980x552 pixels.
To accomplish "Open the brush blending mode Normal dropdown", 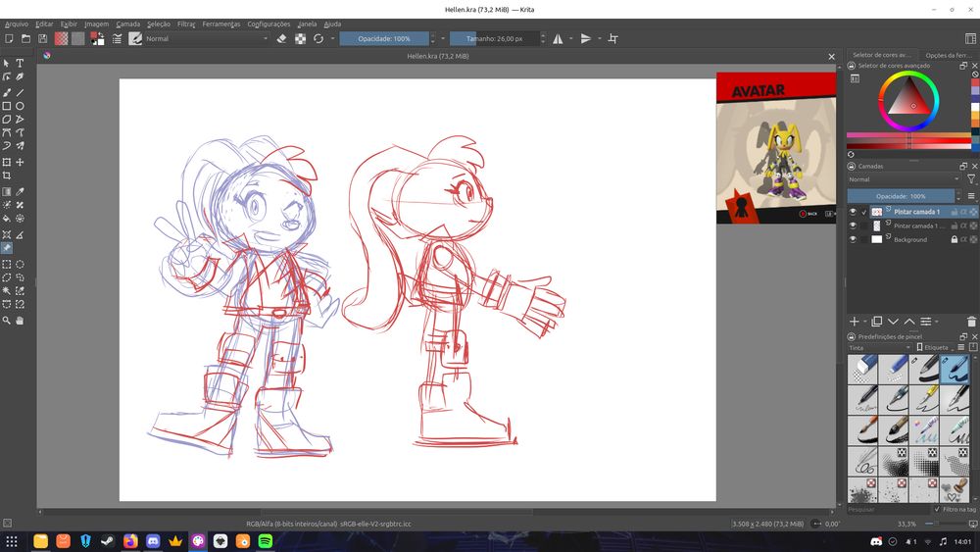I will (x=206, y=38).
